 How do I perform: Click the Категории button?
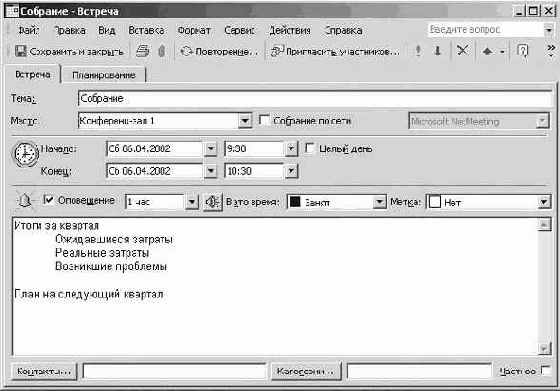[x=306, y=371]
